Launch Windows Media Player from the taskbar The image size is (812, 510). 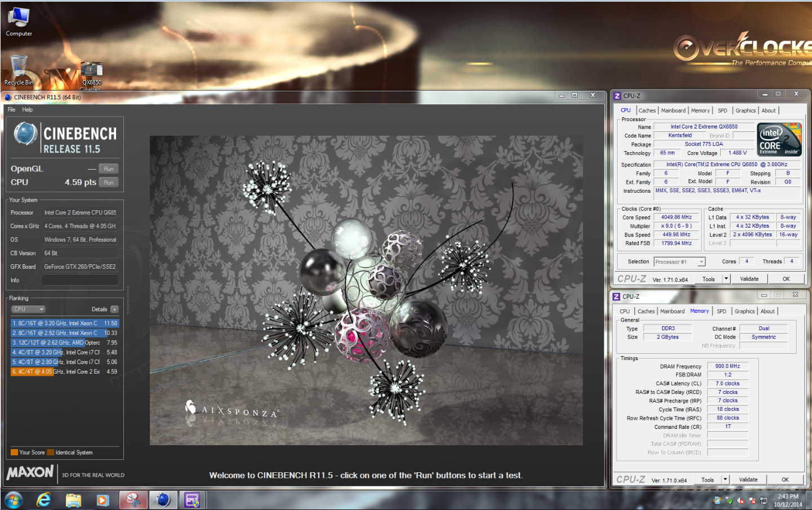[102, 500]
